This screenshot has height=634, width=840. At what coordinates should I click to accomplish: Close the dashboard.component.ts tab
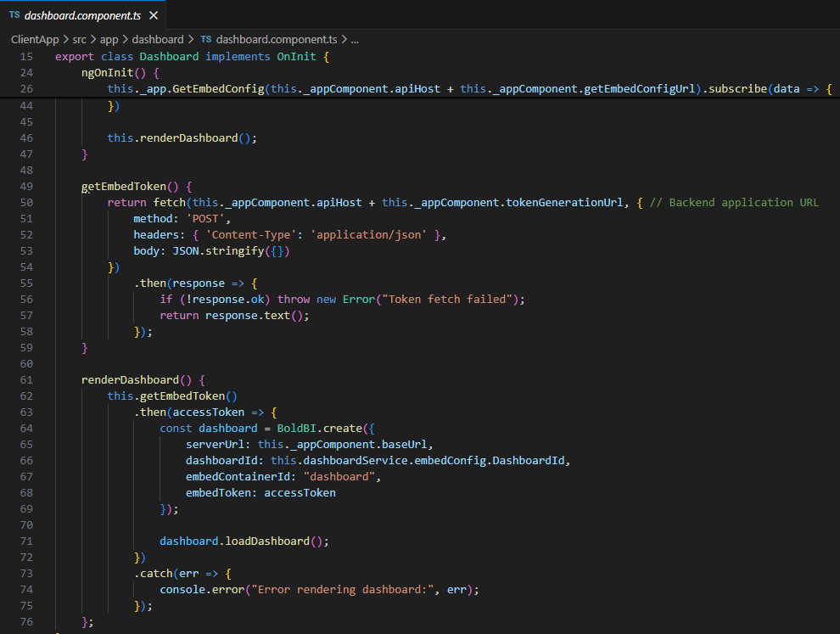154,14
